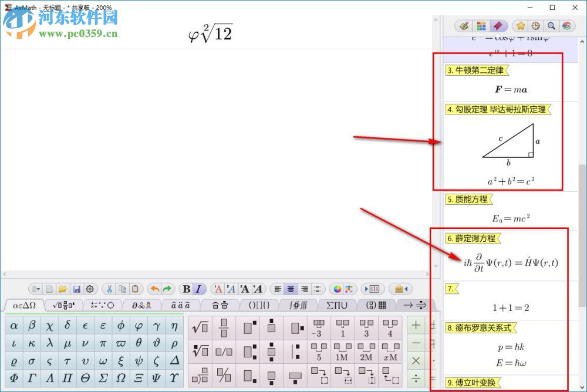The height and width of the screenshot is (392, 587).
Task: Open the bookmark panel with red ribbon icon
Action: pyautogui.click(x=498, y=26)
